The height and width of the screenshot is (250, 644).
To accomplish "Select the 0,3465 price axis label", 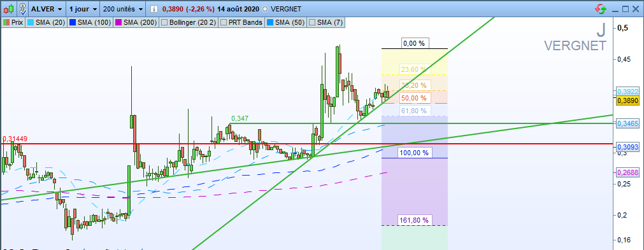I will 628,123.
